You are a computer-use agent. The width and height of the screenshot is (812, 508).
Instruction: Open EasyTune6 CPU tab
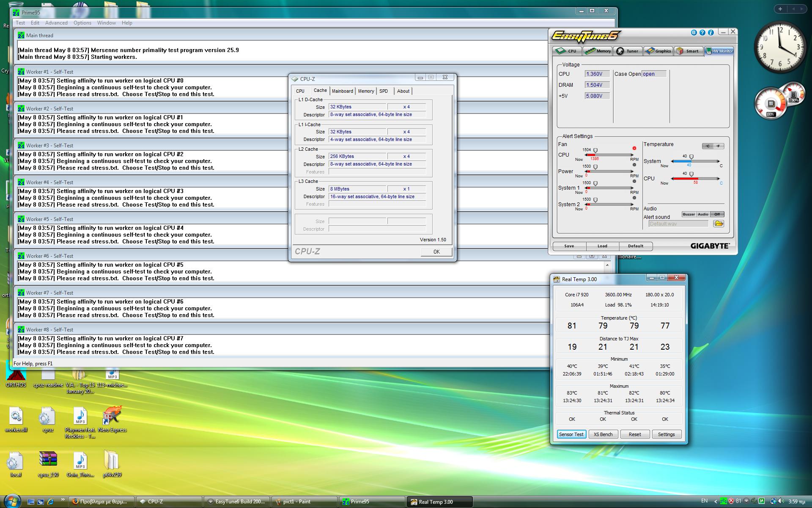coord(567,51)
